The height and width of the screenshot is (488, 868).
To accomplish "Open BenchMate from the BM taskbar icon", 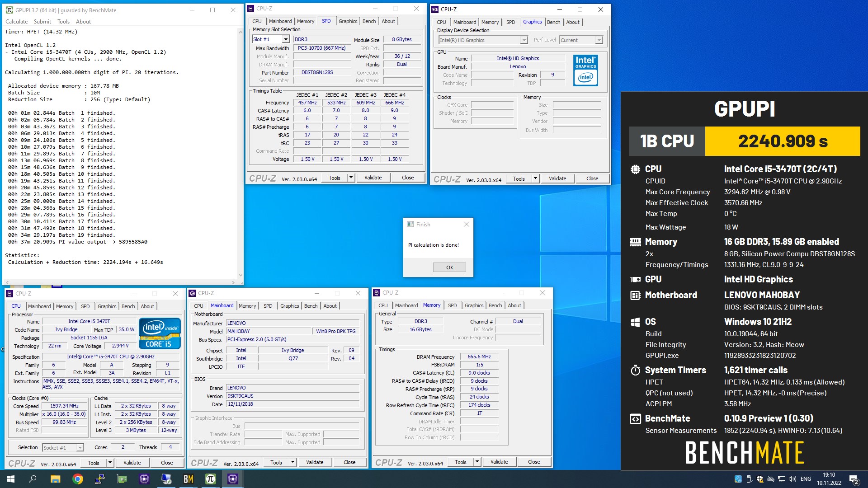I will (189, 479).
